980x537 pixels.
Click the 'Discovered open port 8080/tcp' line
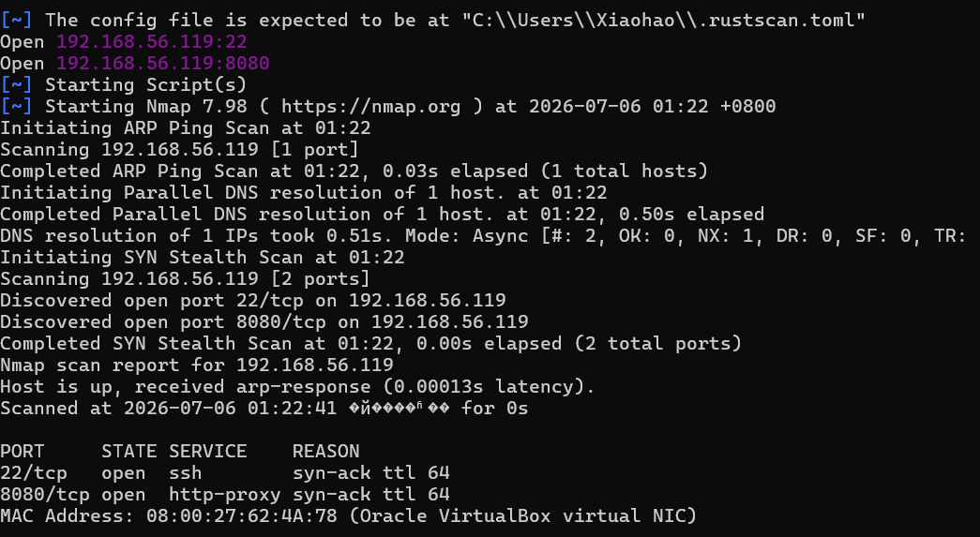pos(264,321)
